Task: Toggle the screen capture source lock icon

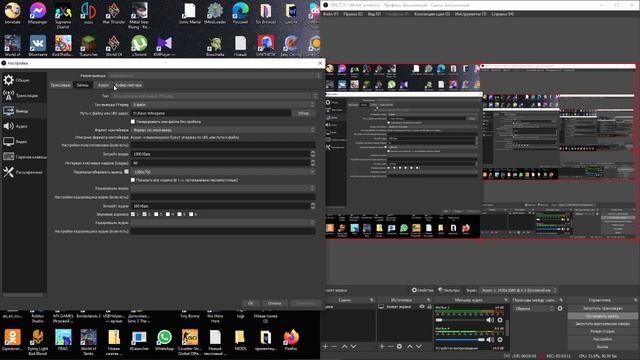Action: tap(429, 307)
